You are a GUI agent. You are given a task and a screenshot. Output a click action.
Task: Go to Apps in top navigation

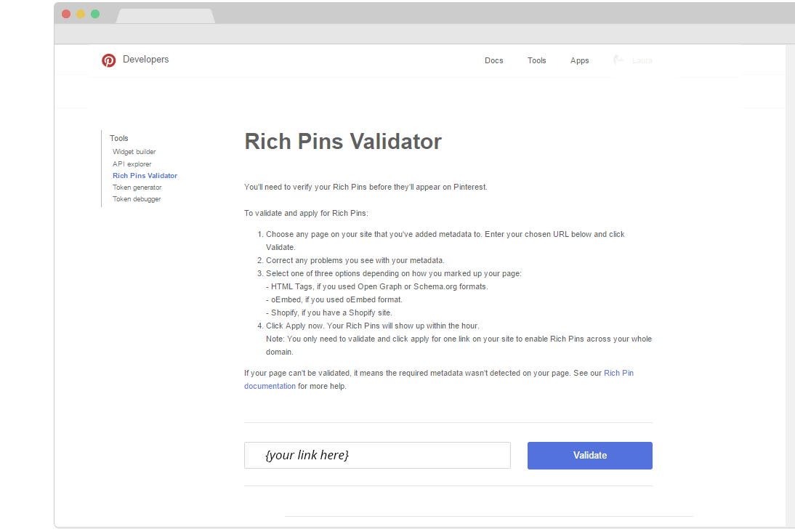coord(580,60)
